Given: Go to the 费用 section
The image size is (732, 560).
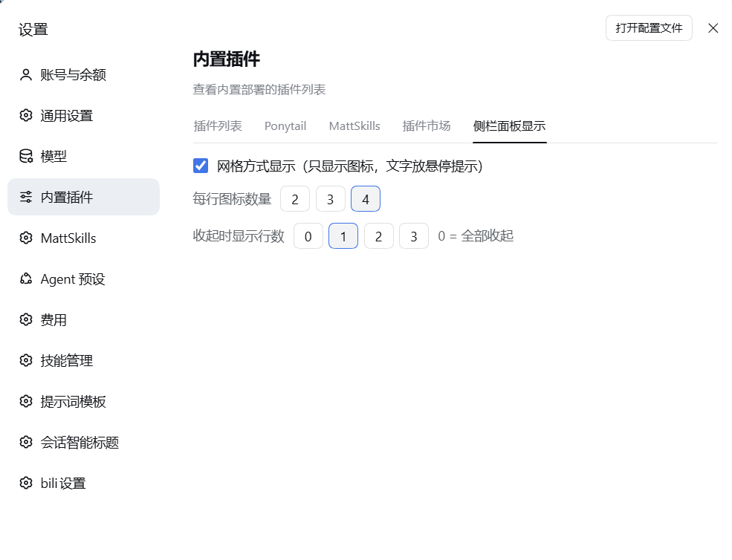Looking at the screenshot, I should click(83, 319).
